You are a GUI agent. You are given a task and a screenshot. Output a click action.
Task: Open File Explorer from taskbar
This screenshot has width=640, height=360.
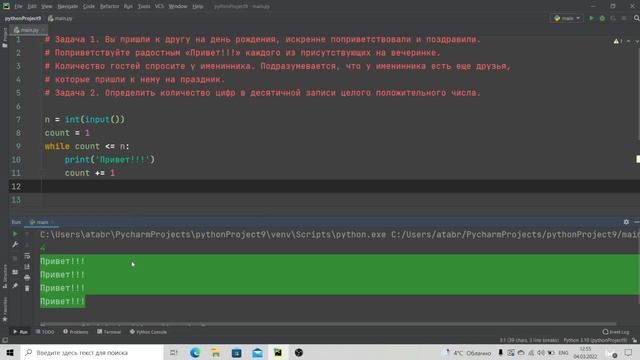[216, 352]
